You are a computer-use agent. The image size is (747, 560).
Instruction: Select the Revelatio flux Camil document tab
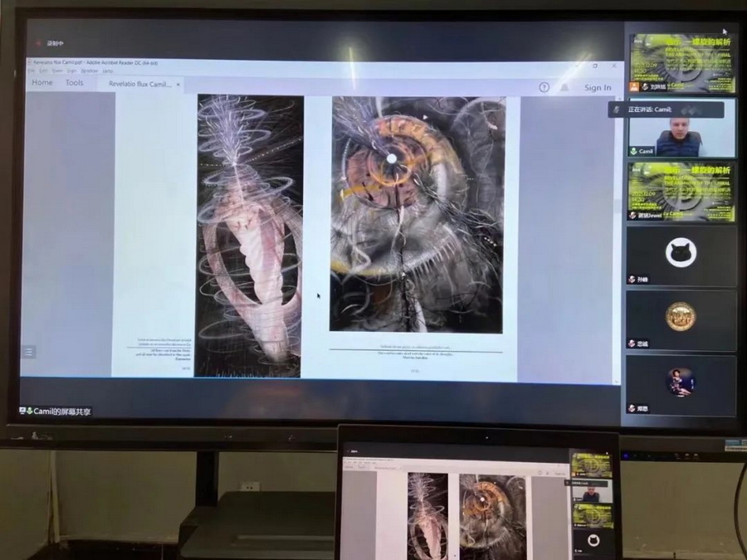[x=140, y=84]
